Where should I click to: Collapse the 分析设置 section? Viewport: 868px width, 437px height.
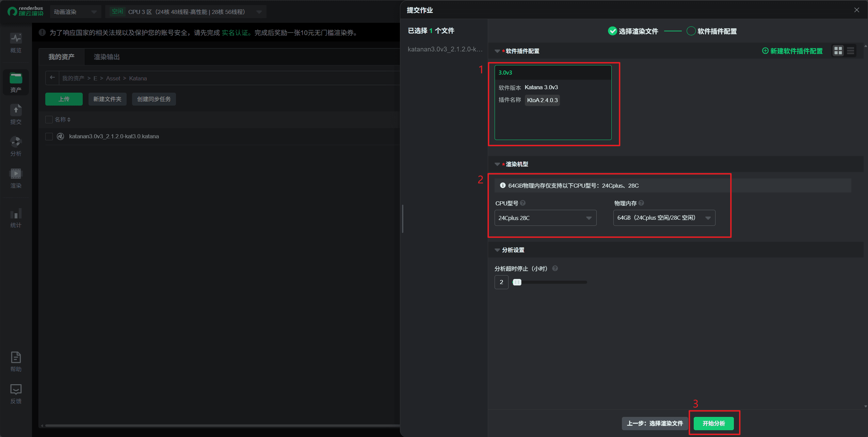pyautogui.click(x=497, y=250)
